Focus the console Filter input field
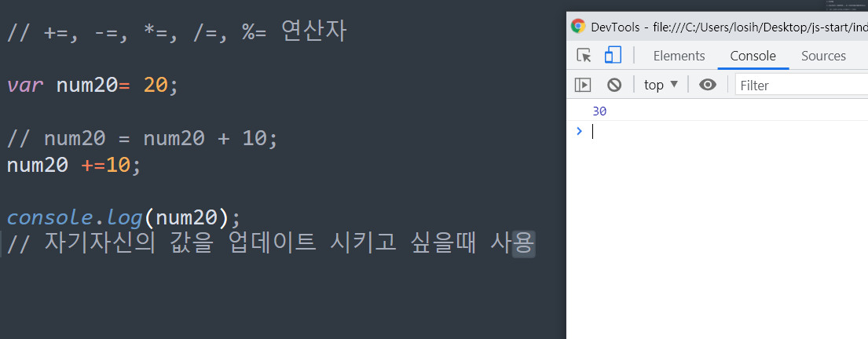This screenshot has width=868, height=339. (x=802, y=86)
